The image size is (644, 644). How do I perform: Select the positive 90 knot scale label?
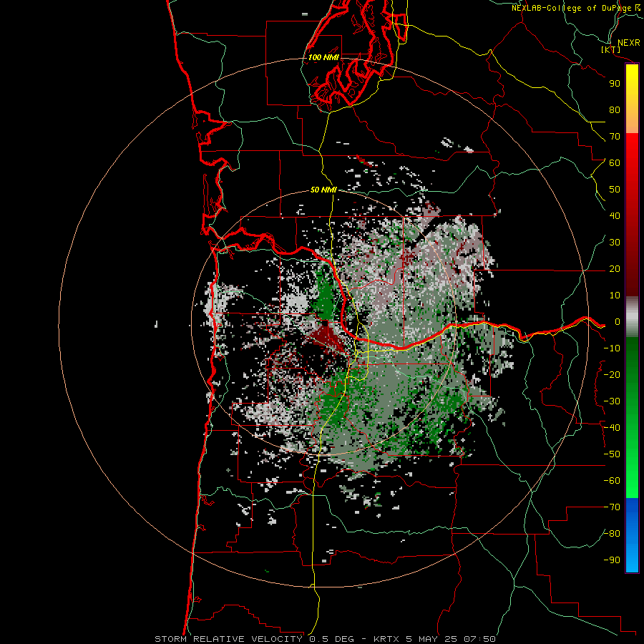coord(615,84)
